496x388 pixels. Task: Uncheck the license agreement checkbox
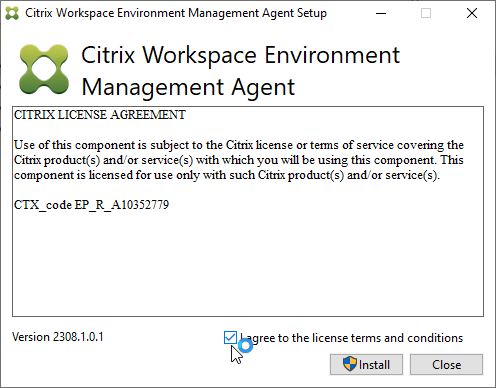click(230, 338)
